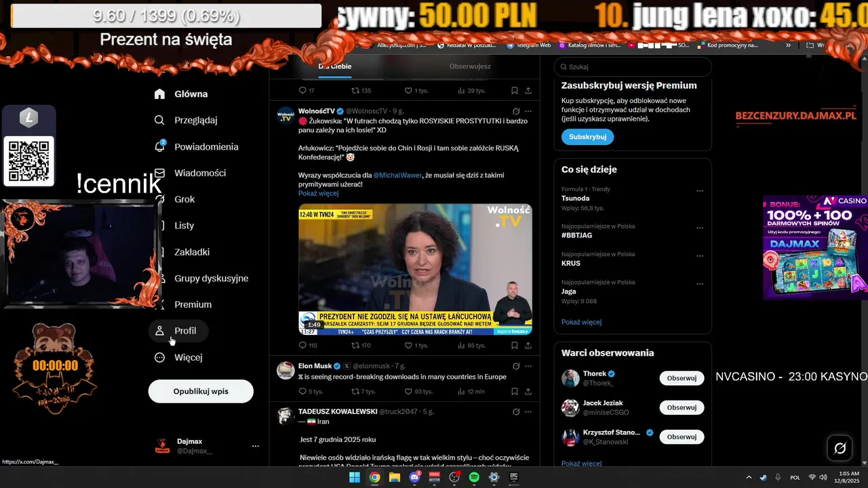
Task: Repost Elon Musk post 7 tys.
Action: 355,391
